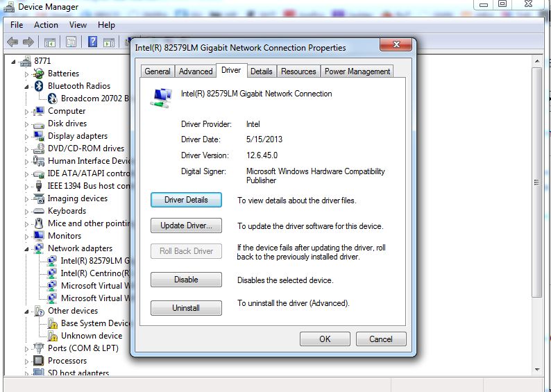Click the Human Interface Devices icon

point(38,161)
